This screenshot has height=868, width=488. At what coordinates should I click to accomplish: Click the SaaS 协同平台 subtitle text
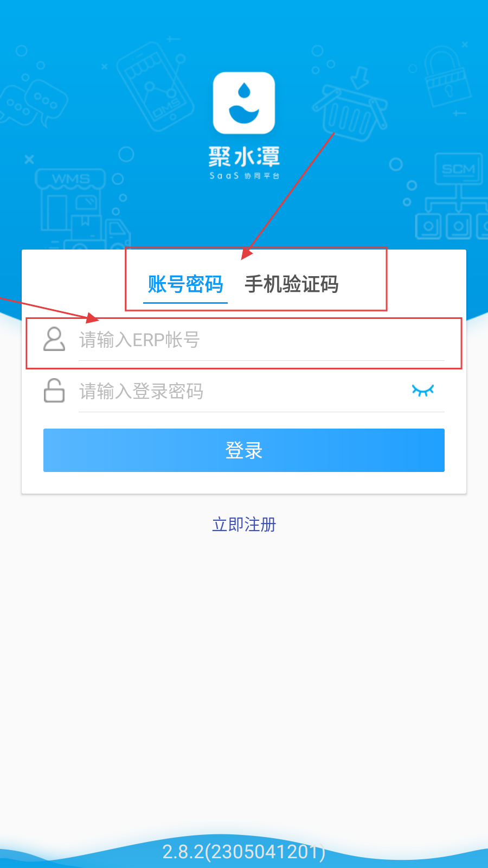click(x=244, y=176)
